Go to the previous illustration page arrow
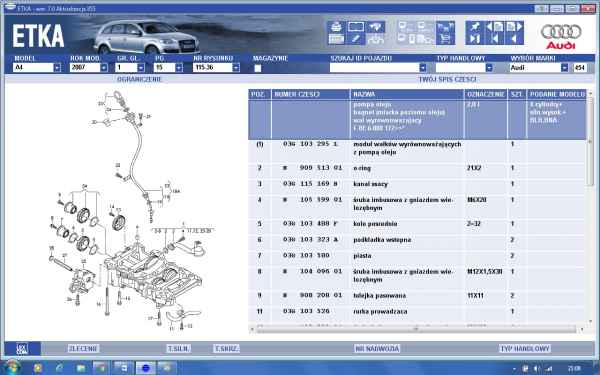The height and width of the screenshot is (375, 600). click(494, 27)
